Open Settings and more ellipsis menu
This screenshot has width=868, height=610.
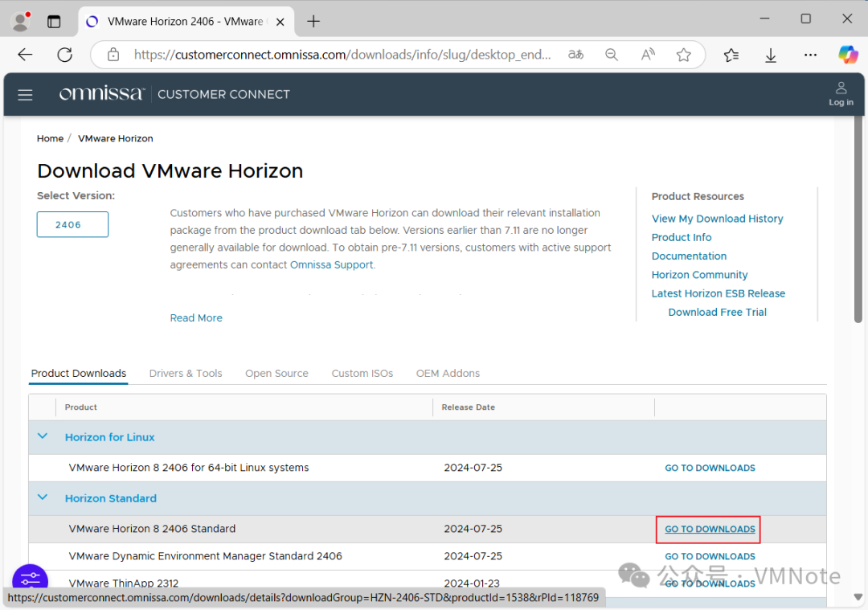click(810, 54)
